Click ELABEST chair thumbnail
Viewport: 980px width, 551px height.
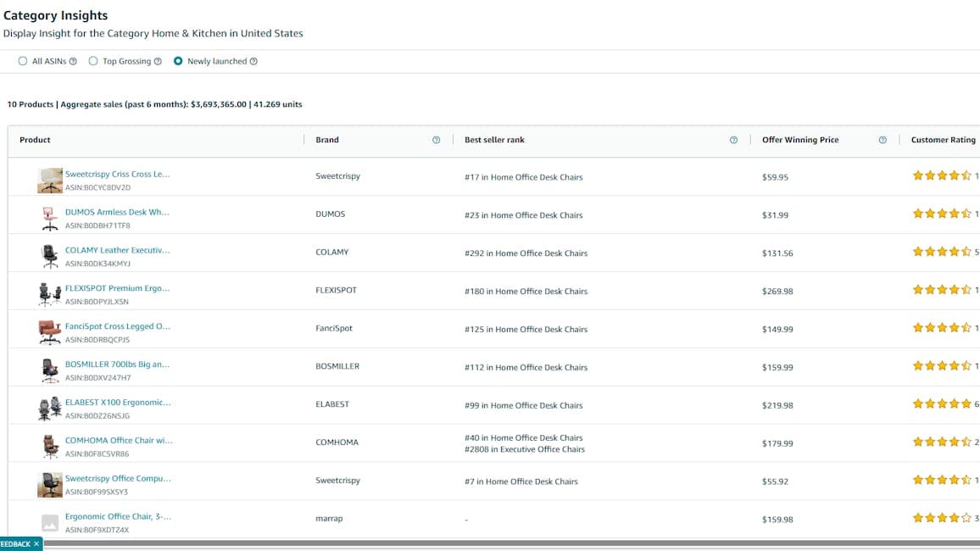pyautogui.click(x=50, y=409)
